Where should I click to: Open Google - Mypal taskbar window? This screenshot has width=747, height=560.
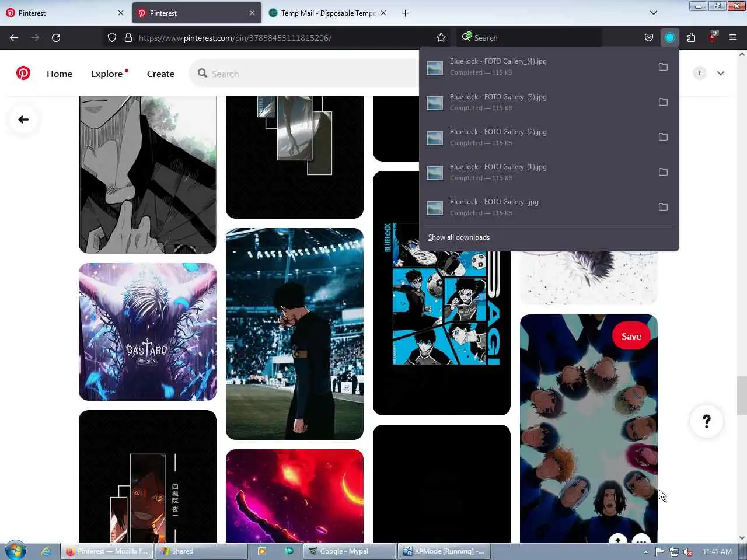pyautogui.click(x=349, y=551)
